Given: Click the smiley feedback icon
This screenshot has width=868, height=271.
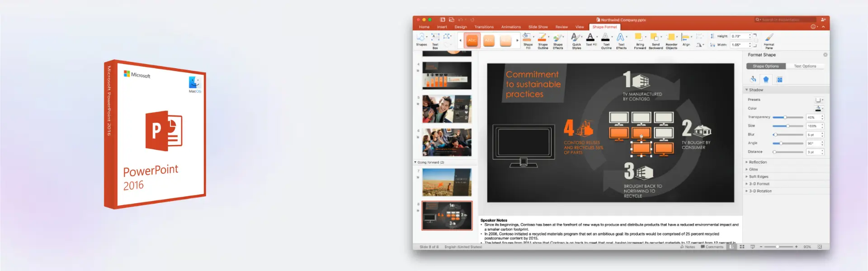Looking at the screenshot, I should coord(813,27).
